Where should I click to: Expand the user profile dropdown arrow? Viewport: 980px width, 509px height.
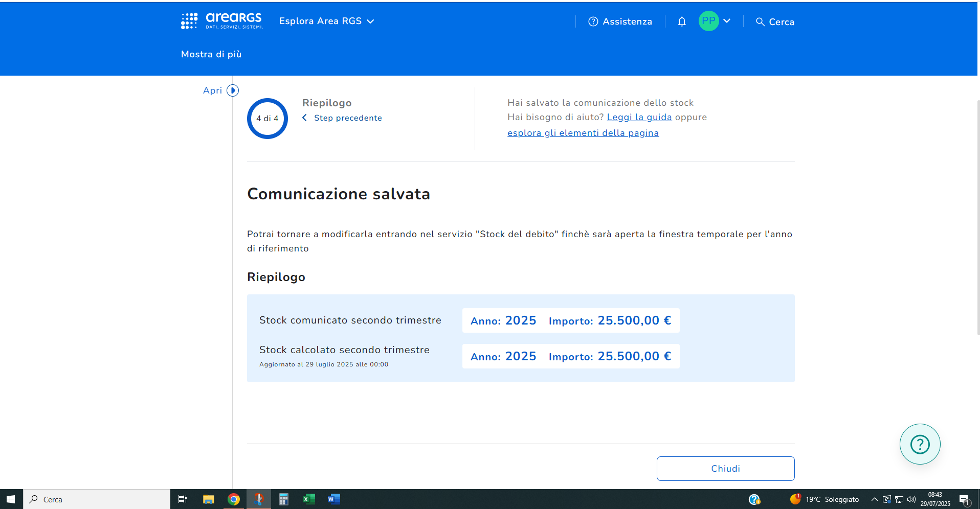point(727,21)
